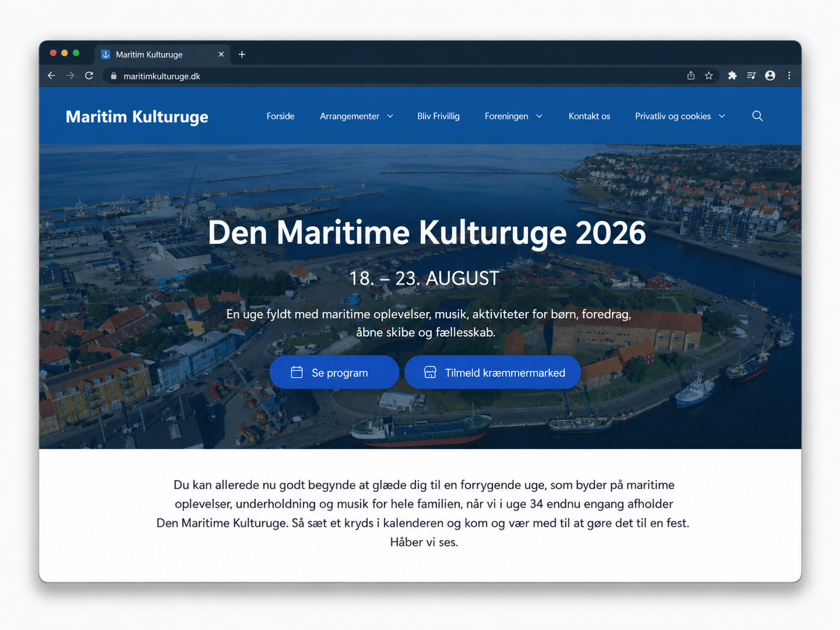Go to Forside in the navigation
The width and height of the screenshot is (840, 630).
(x=281, y=116)
